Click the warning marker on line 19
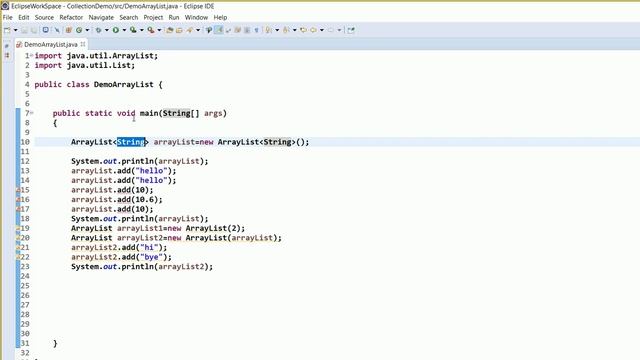Screen dimensions: 640x360 [x=18, y=228]
